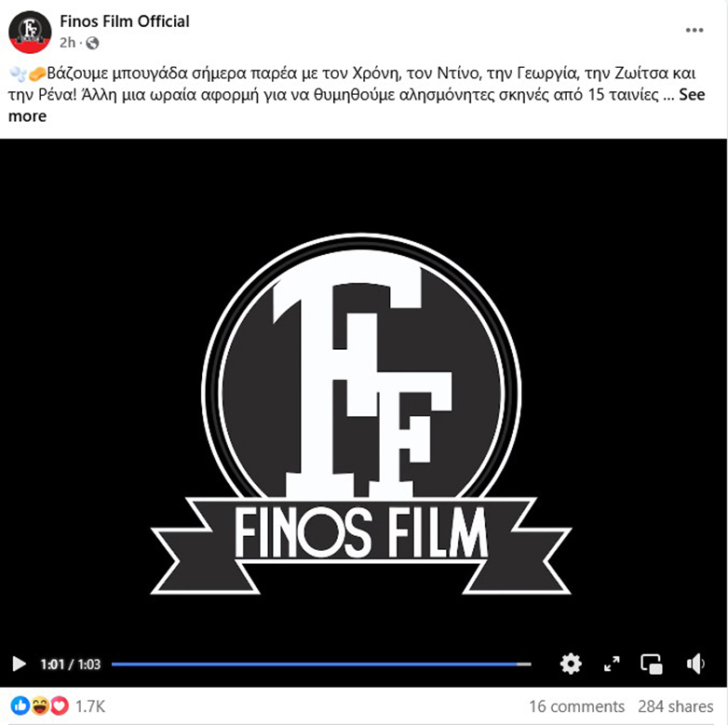Image resolution: width=728 pixels, height=725 pixels.
Task: Play the Finos Film video
Action: [19, 665]
